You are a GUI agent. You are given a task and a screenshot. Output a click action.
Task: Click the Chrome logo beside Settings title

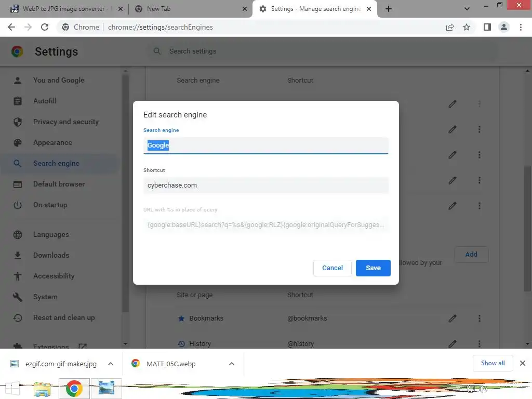click(x=17, y=51)
